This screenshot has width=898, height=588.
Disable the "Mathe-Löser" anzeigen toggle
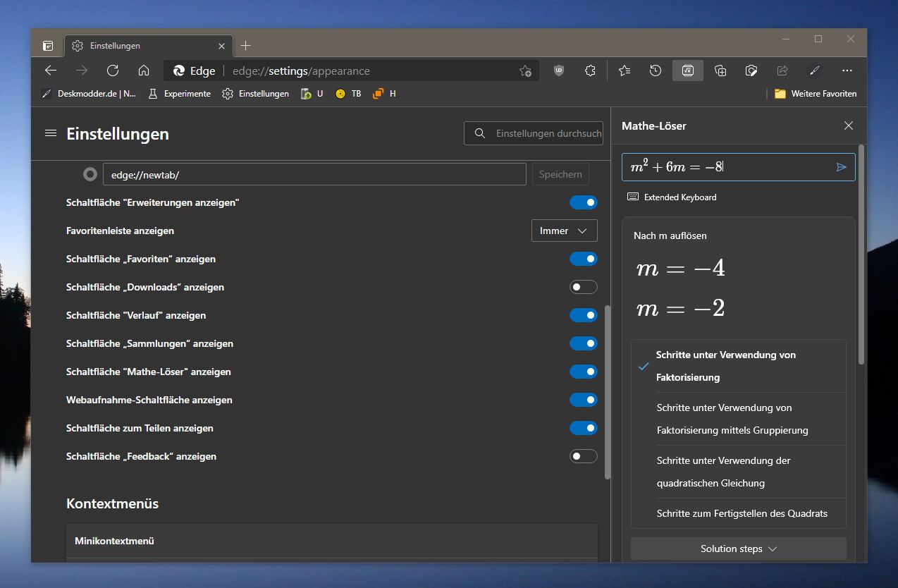click(583, 372)
